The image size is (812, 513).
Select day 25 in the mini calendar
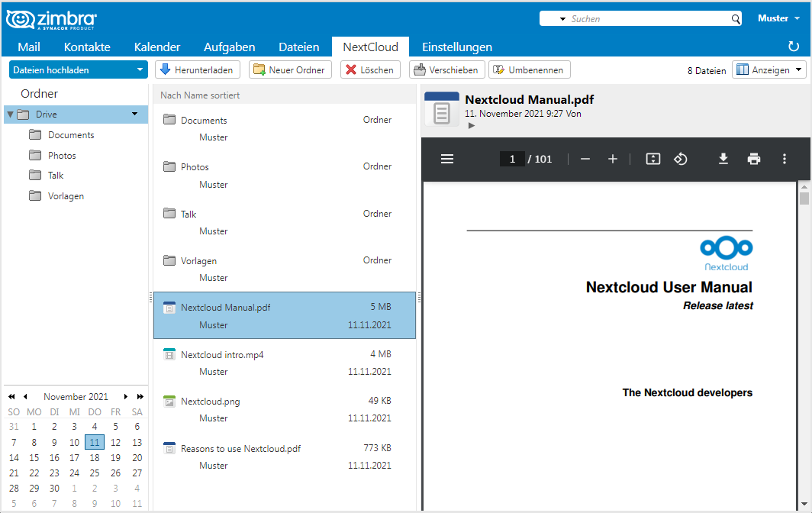[x=95, y=473]
